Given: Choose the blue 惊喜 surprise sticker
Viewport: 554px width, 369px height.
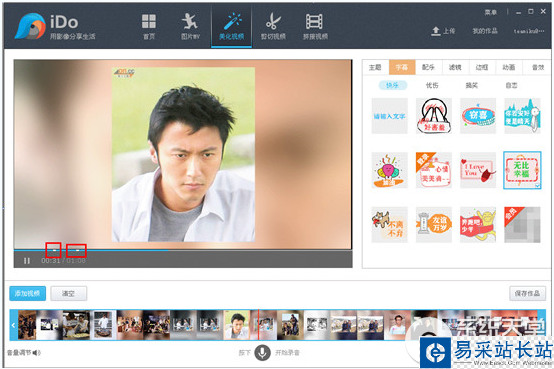Looking at the screenshot, I should (478, 116).
